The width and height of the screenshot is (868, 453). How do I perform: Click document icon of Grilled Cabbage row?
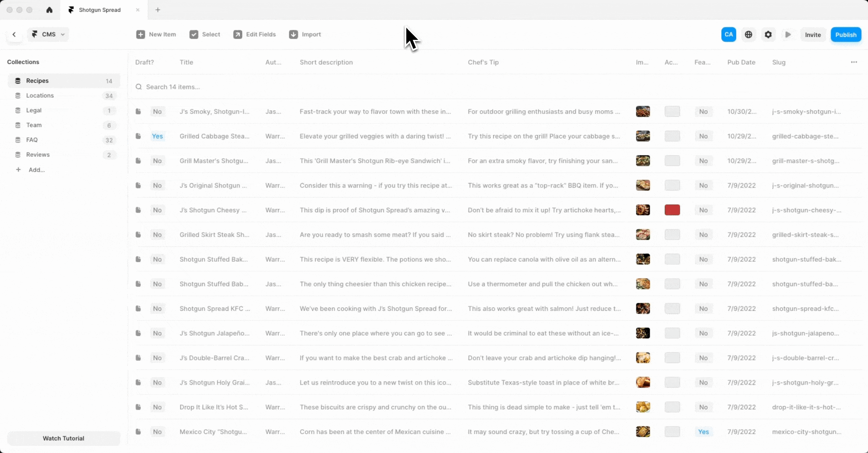pos(138,136)
